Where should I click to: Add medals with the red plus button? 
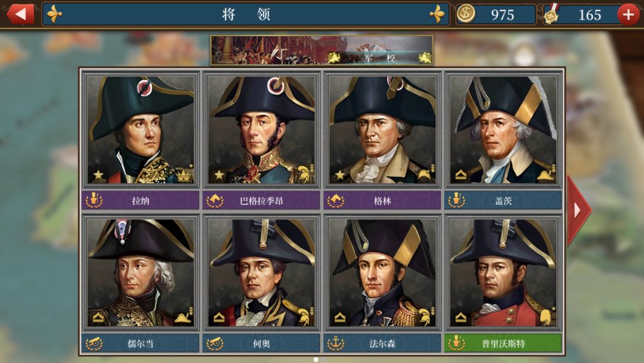tap(628, 14)
